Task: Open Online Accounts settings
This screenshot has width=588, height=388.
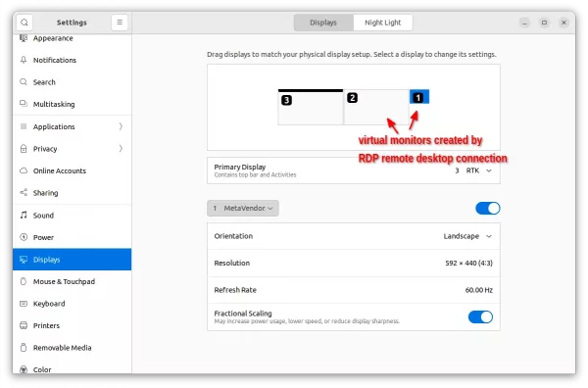Action: coord(72,170)
